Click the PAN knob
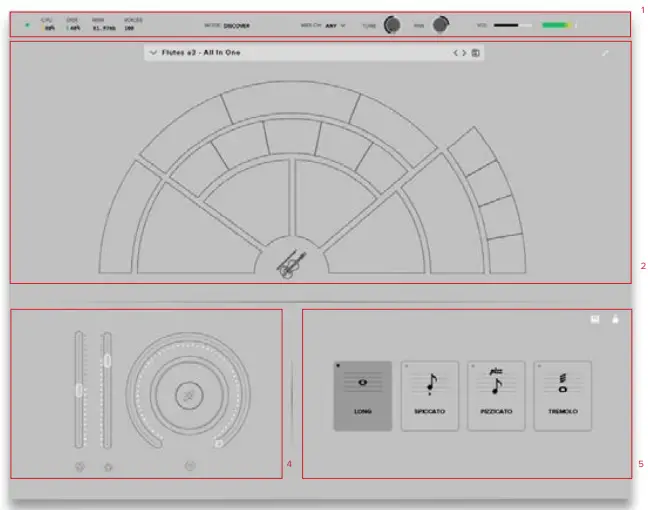 click(x=441, y=25)
